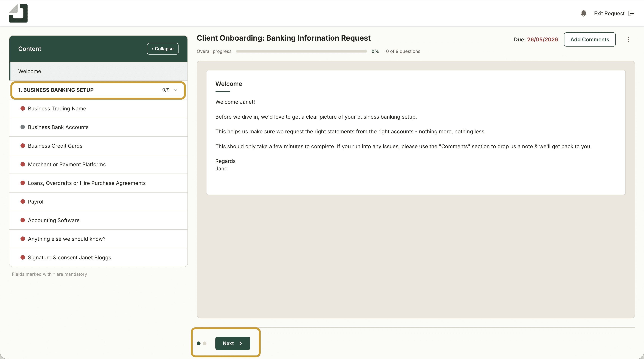Click the 'Welcome Janet!' text
Image resolution: width=644 pixels, height=359 pixels.
[x=235, y=102]
